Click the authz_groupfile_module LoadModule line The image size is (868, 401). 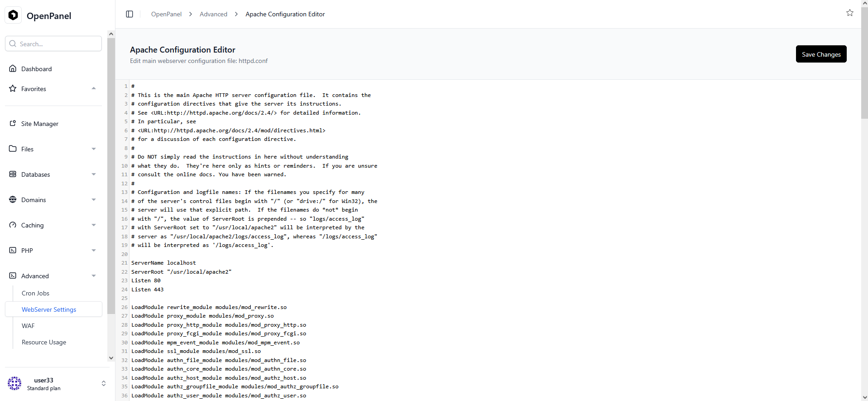235,387
